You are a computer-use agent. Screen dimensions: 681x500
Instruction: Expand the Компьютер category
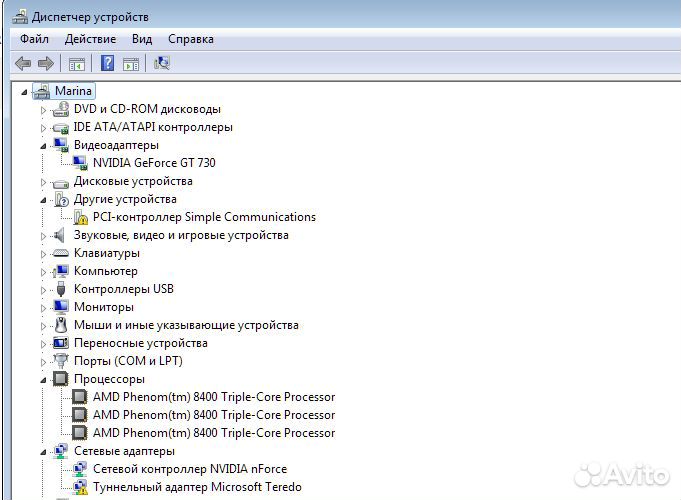[x=43, y=272]
